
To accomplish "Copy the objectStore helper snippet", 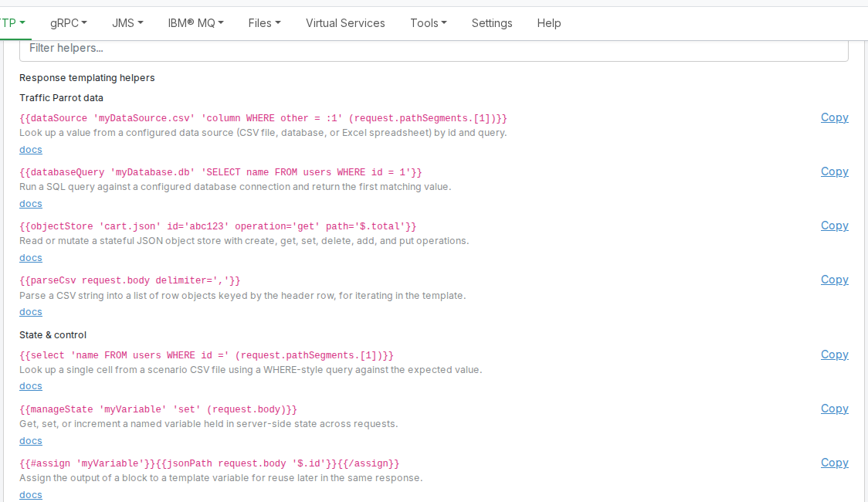I will point(834,226).
